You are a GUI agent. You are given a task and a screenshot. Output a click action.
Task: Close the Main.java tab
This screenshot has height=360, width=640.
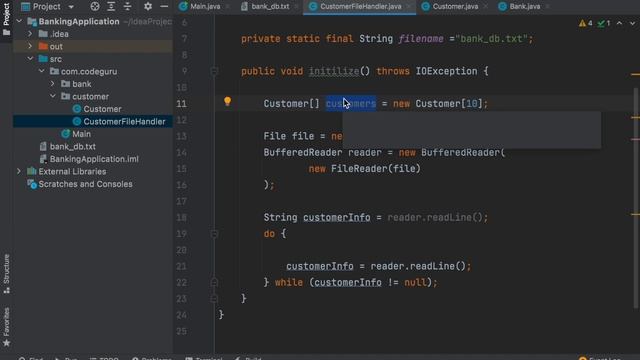[227, 7]
